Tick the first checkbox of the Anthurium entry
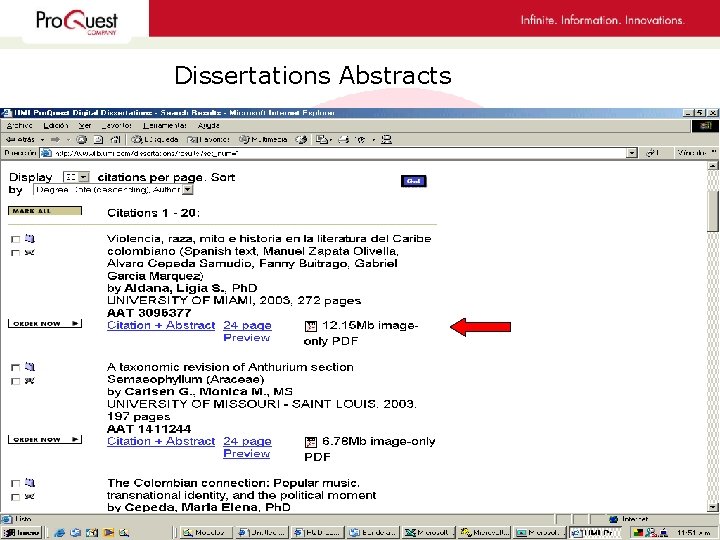This screenshot has height=540, width=720. [x=15, y=367]
